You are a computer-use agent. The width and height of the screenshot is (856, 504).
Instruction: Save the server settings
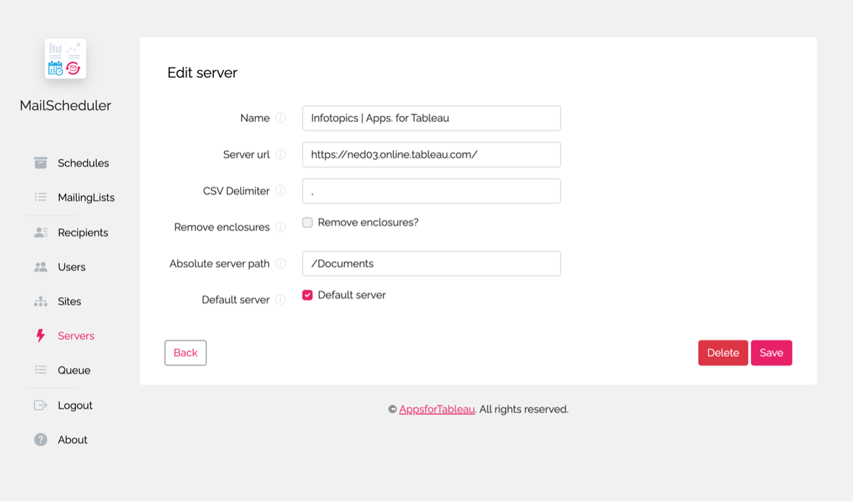click(771, 352)
